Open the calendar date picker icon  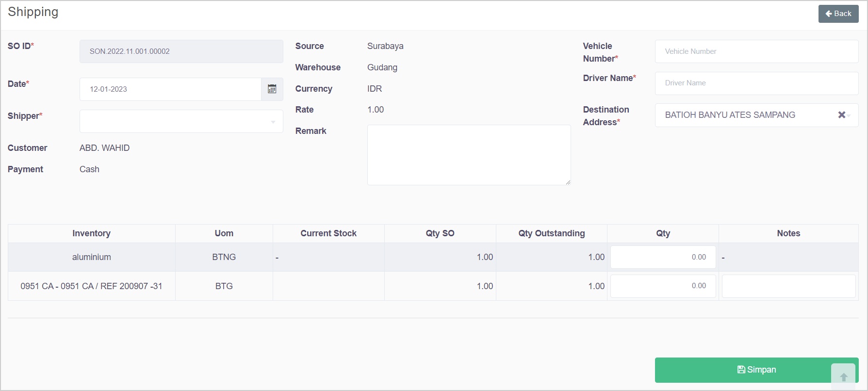(x=272, y=89)
